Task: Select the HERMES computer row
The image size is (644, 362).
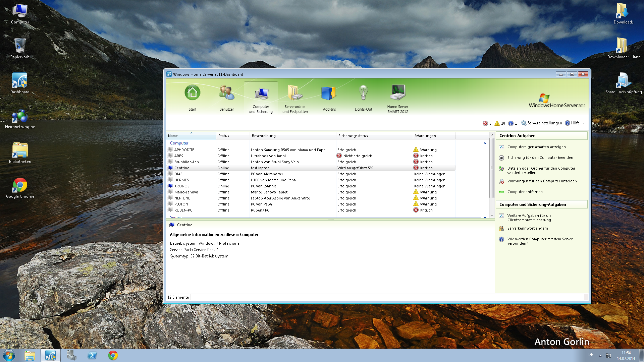Action: pyautogui.click(x=311, y=180)
